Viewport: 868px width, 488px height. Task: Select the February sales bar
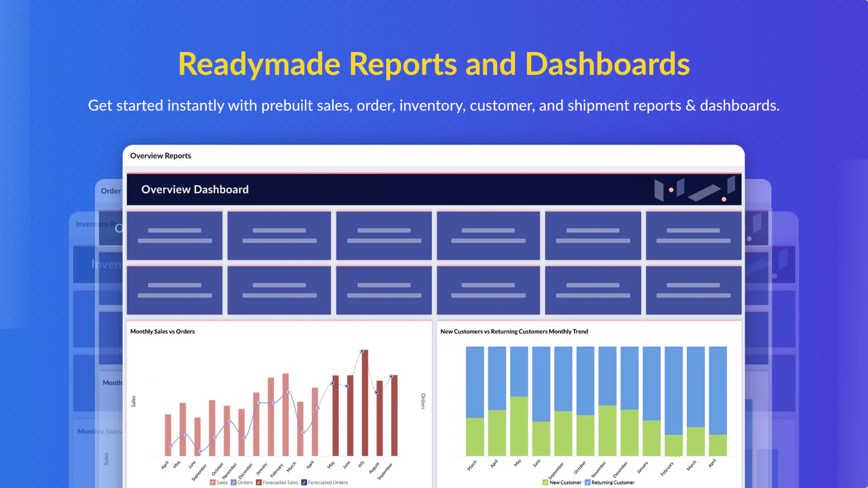pos(285,414)
